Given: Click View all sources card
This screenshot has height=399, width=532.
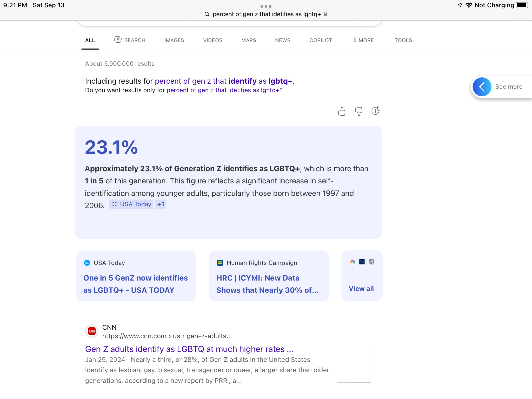Looking at the screenshot, I should point(361,288).
